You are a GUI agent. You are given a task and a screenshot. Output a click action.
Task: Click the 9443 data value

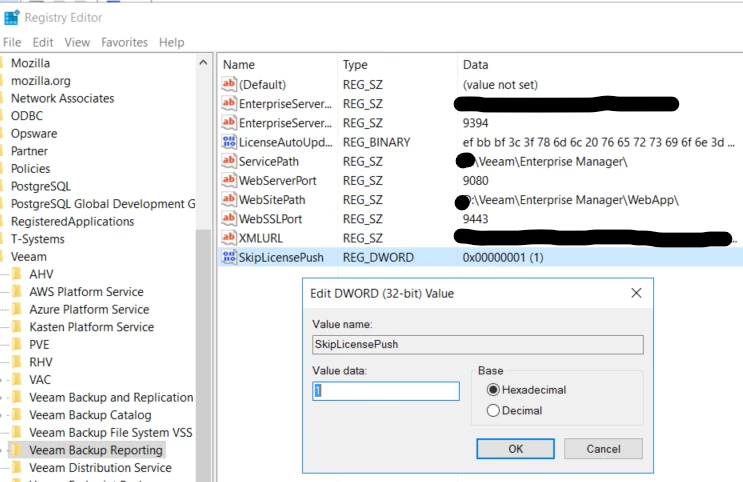(475, 218)
